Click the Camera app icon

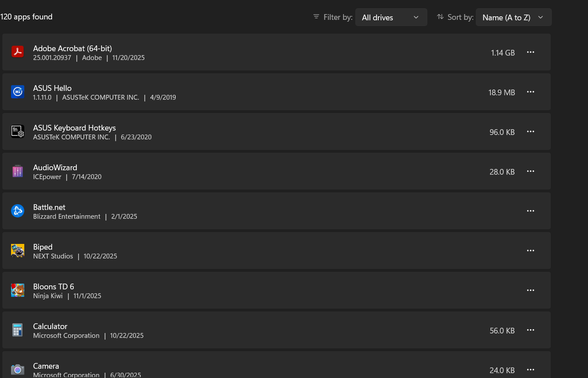click(x=18, y=370)
